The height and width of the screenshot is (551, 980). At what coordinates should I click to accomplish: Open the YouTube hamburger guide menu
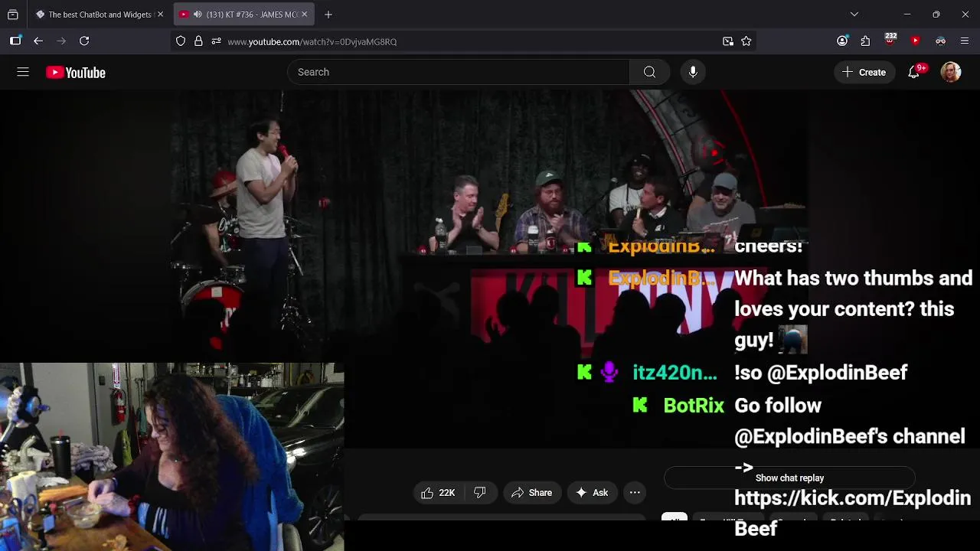pos(23,72)
